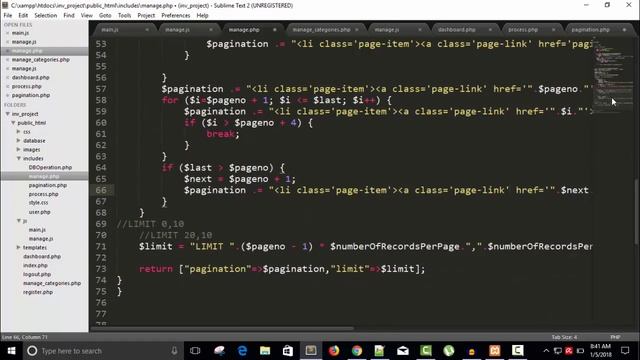
Task: Open the Mail app from taskbar
Action: click(403, 351)
